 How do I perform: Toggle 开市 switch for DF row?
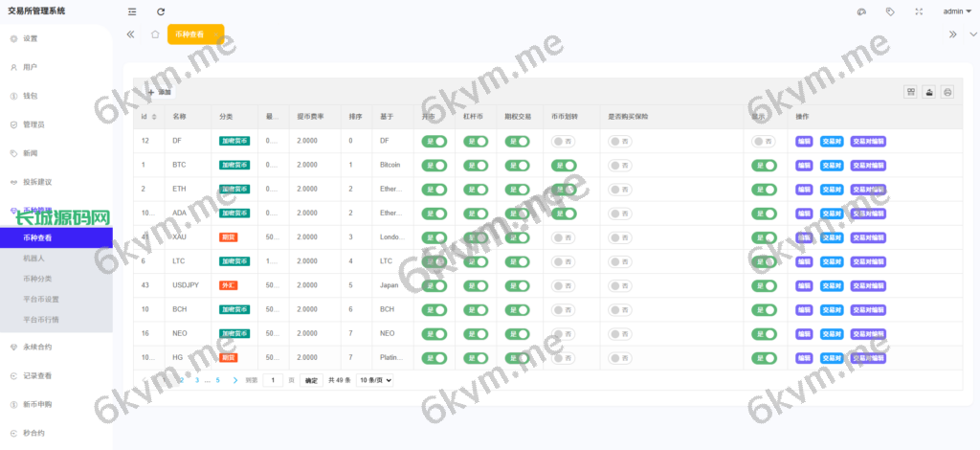pos(434,142)
